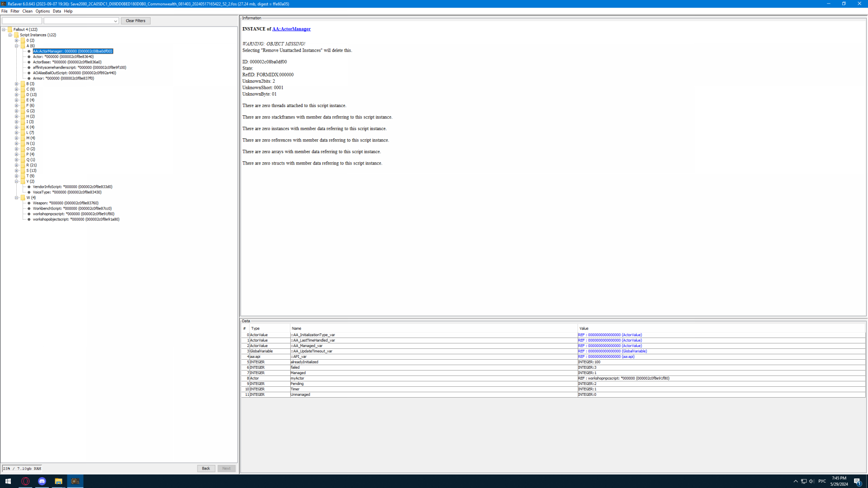868x488 pixels.
Task: Open the notification center icon
Action: [x=857, y=481]
